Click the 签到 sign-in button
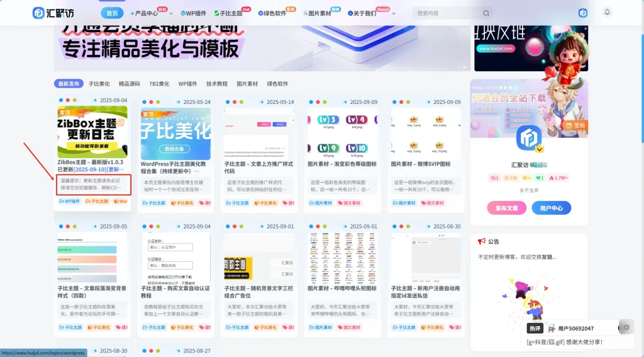Screen dimensions: 644x357 point(575,125)
